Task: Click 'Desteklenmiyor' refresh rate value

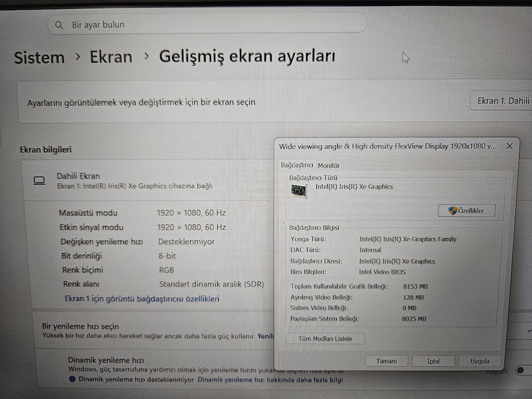Action: (x=187, y=242)
